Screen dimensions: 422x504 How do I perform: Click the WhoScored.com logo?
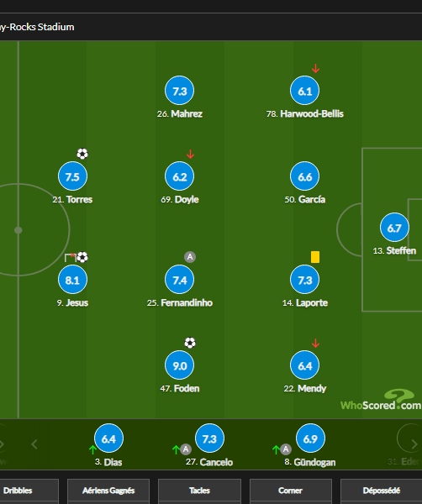tap(381, 400)
